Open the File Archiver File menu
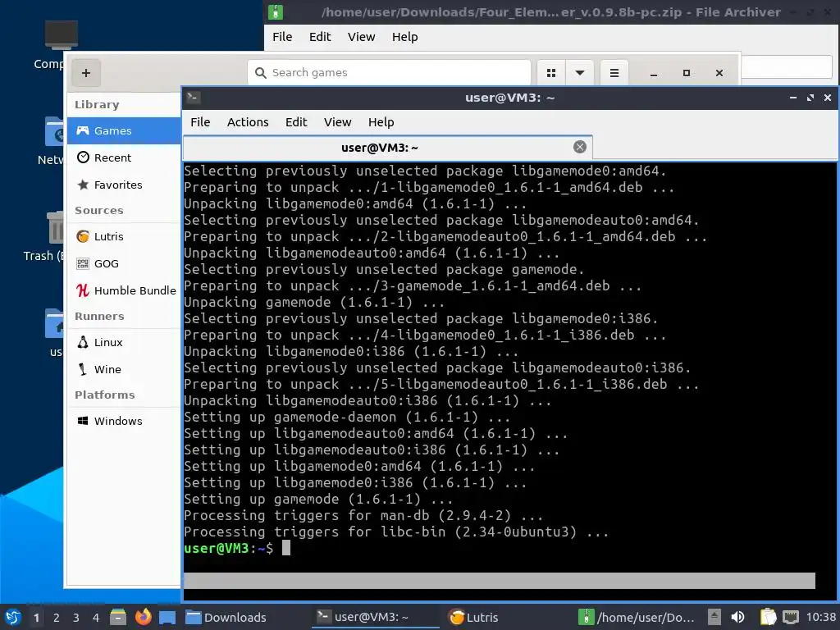 tap(282, 37)
